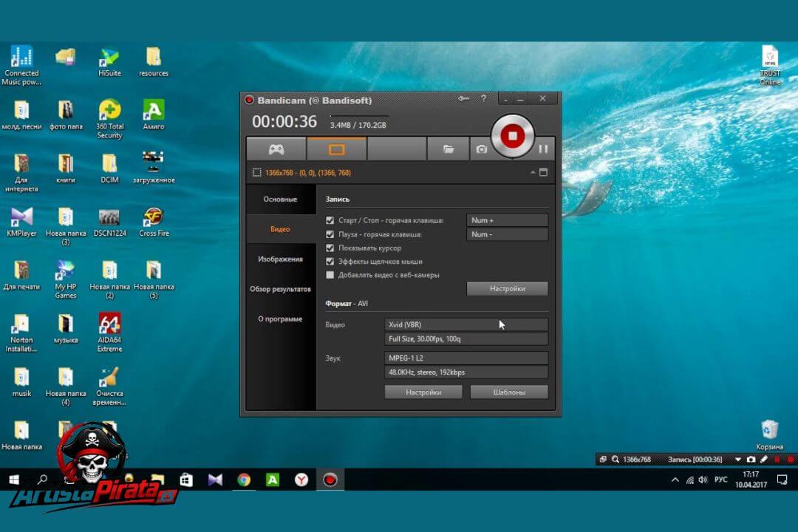Toggle fullscreen rectangle window icon
The width and height of the screenshot is (798, 532).
[x=544, y=173]
